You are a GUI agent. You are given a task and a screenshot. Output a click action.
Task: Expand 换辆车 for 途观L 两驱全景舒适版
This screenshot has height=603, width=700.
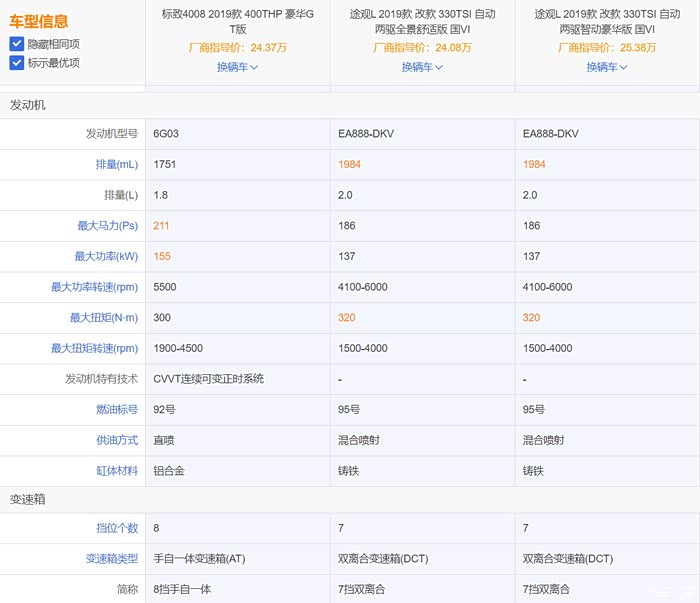[x=422, y=67]
